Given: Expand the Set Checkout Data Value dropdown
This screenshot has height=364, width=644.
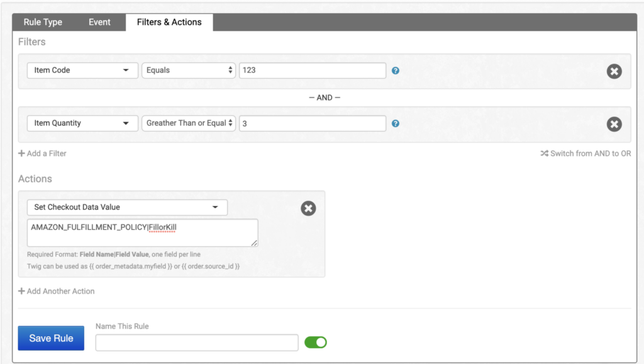Looking at the screenshot, I should (x=127, y=207).
